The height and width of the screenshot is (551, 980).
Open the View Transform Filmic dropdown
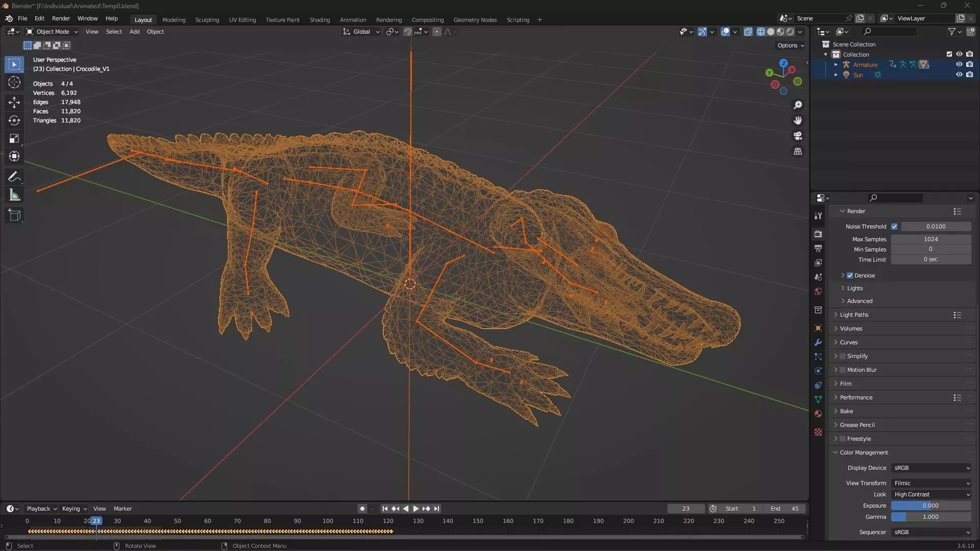click(x=931, y=483)
